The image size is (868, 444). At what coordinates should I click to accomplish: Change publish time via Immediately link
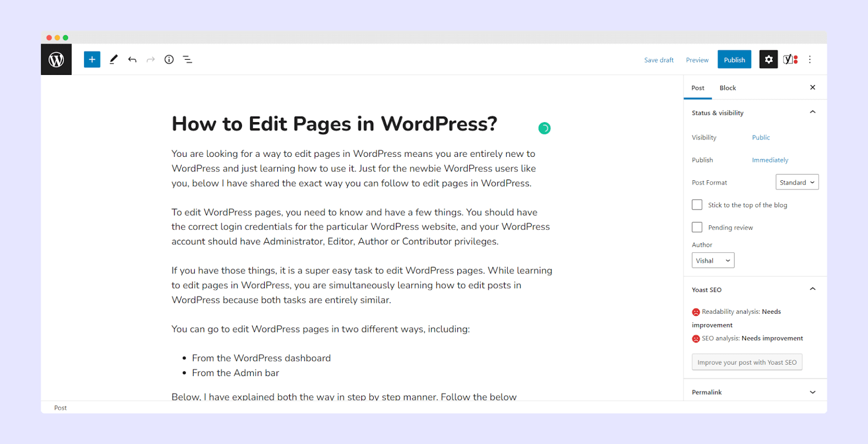770,160
